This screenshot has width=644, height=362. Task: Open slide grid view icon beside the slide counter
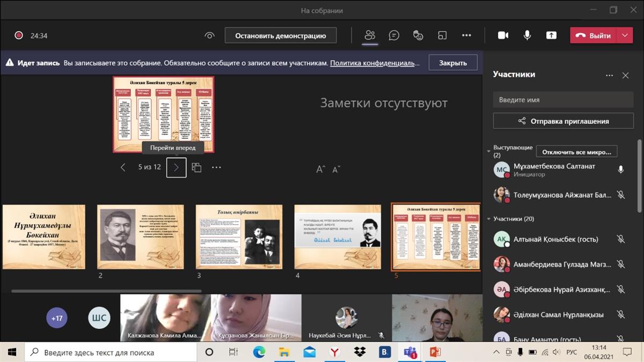[x=196, y=167]
